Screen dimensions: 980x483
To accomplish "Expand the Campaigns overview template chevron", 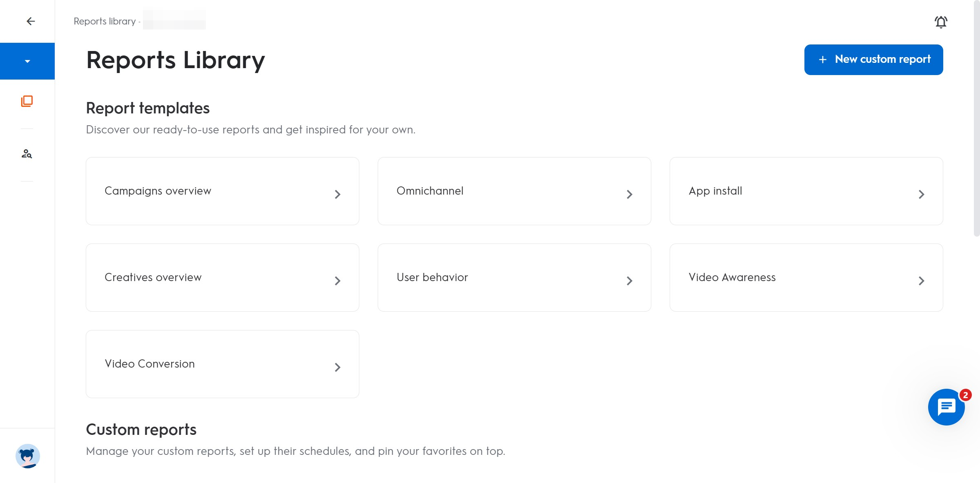I will click(338, 195).
